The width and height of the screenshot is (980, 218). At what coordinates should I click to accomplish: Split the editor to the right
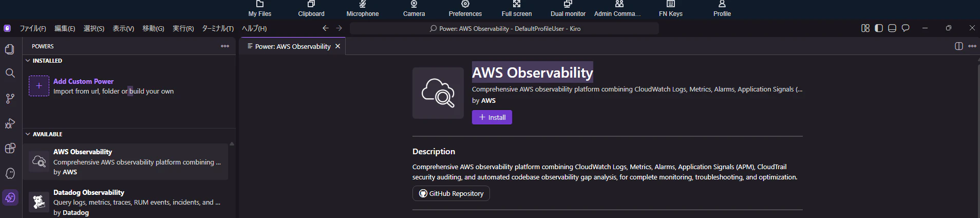tap(958, 46)
